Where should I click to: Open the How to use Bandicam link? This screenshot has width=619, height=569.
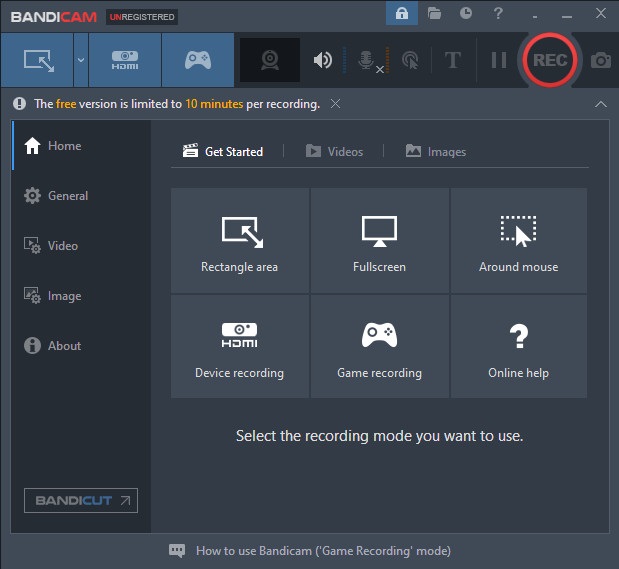click(x=323, y=550)
